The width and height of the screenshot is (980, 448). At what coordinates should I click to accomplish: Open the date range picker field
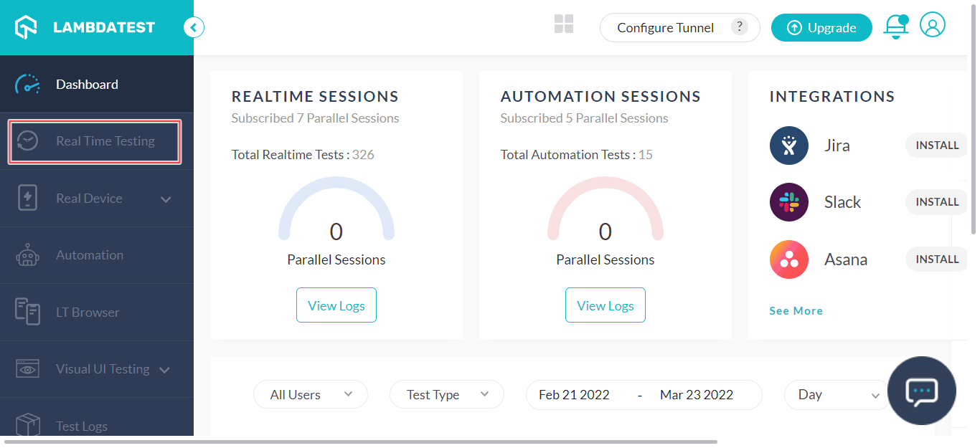click(644, 394)
